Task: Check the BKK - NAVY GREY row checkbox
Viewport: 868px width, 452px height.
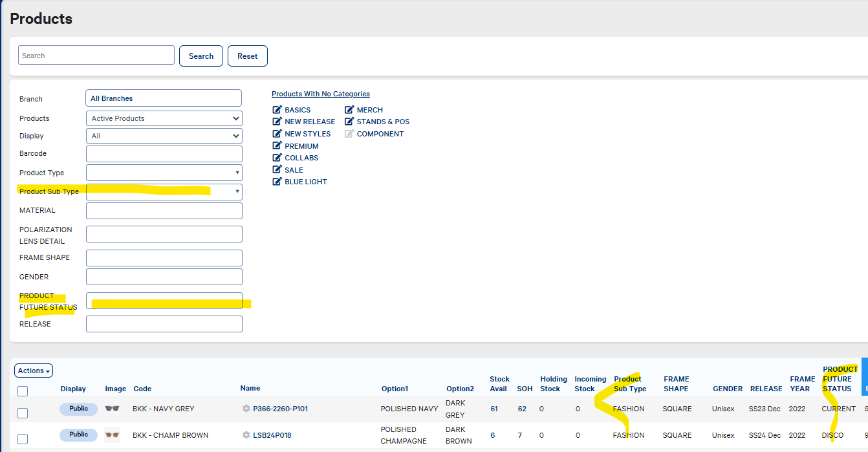Action: coord(23,413)
